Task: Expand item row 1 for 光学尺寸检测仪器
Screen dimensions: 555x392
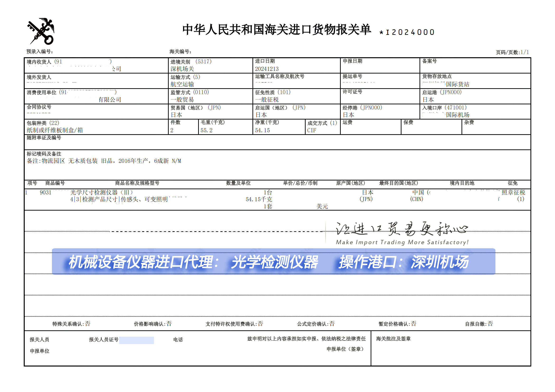Action: click(102, 193)
